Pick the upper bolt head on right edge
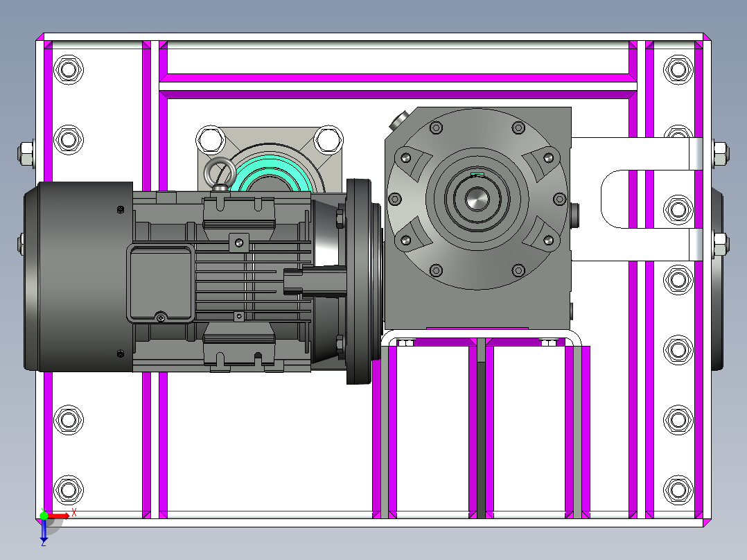This screenshot has height=560, width=747. pos(719,153)
